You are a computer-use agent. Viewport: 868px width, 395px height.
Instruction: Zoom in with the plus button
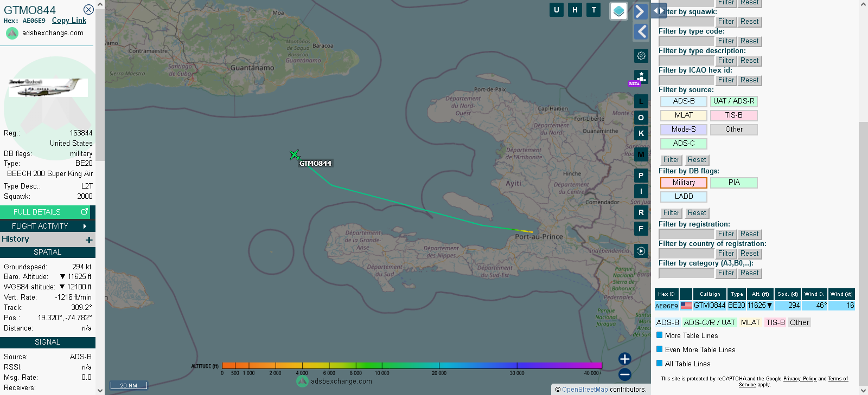tap(625, 359)
